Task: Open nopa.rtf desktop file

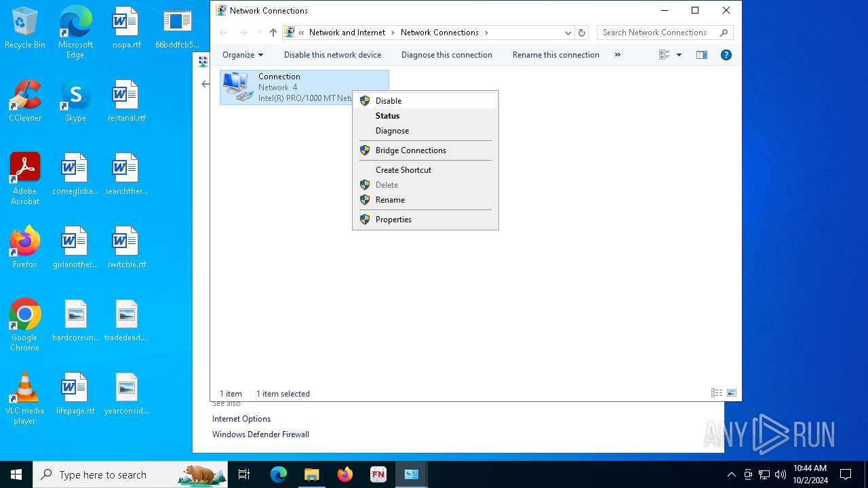Action: 126,28
